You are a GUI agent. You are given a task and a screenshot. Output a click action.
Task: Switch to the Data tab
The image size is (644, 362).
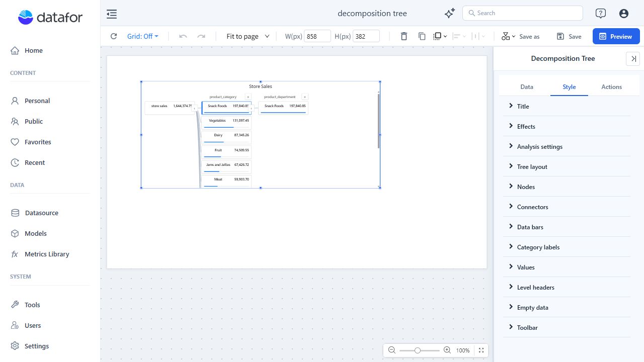(x=527, y=86)
